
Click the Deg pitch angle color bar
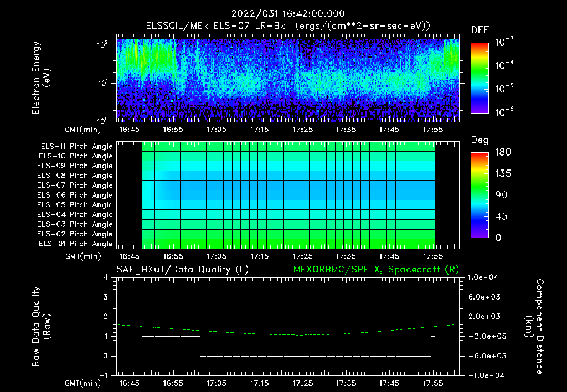pyautogui.click(x=480, y=195)
